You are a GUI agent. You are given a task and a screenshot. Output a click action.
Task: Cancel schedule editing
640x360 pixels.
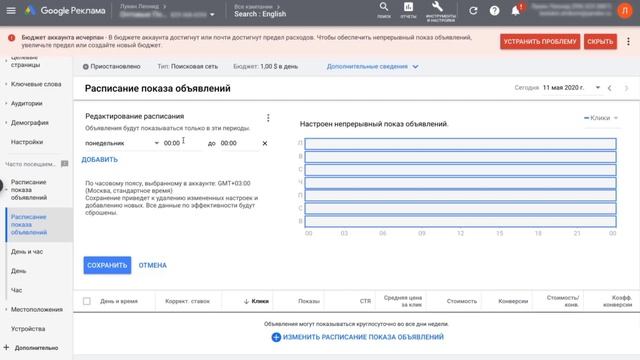(x=152, y=265)
